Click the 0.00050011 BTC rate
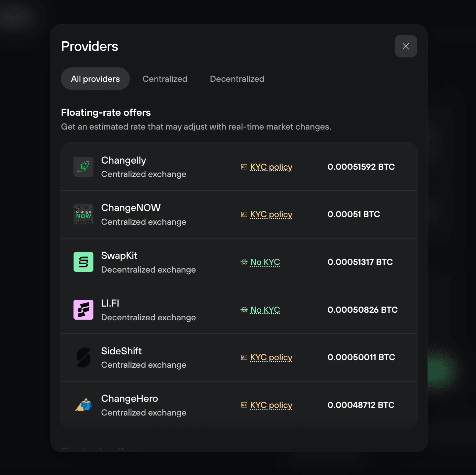Viewport: 476px width, 475px height. pos(361,357)
